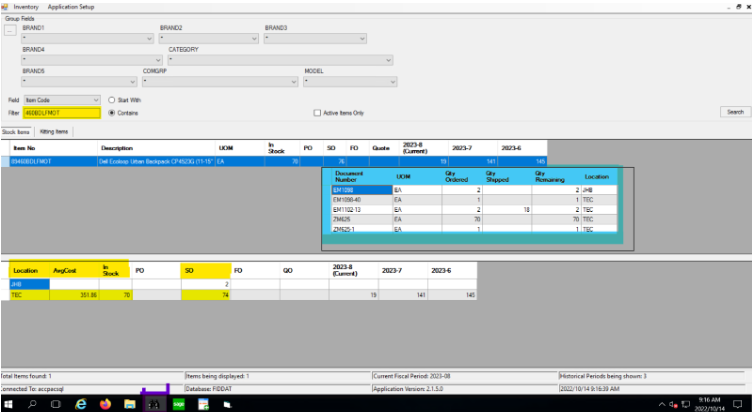The image size is (752, 412).
Task: Open Firefox from the taskbar
Action: [x=105, y=404]
